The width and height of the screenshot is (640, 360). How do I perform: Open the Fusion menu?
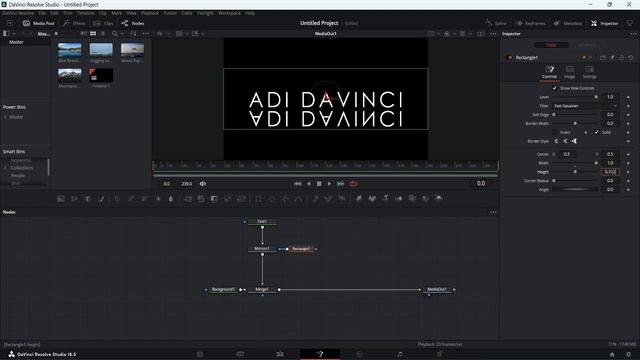tap(170, 13)
